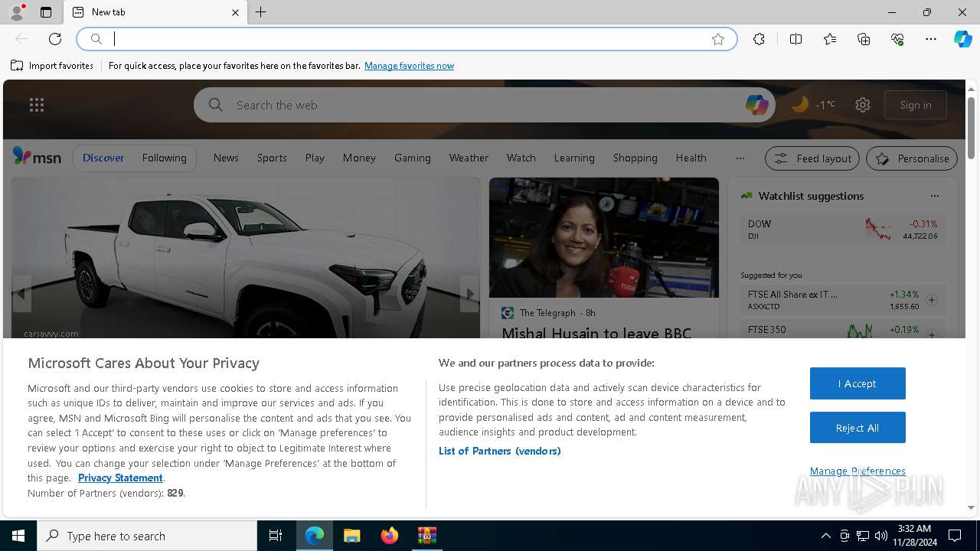Open the Windows Start menu

coord(18,536)
